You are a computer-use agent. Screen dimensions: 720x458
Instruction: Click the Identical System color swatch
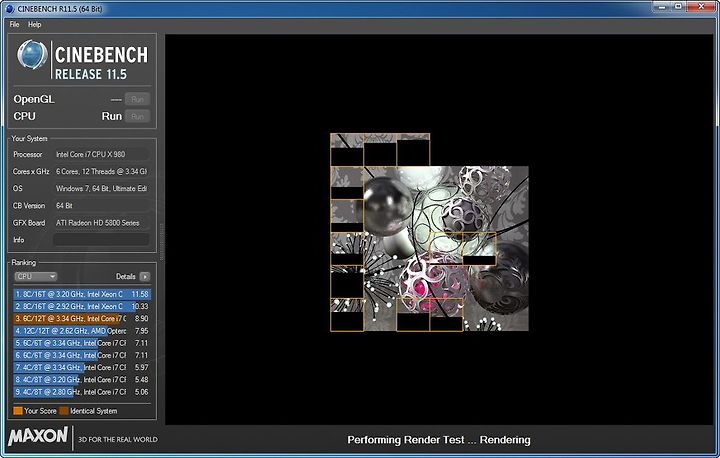(x=64, y=411)
